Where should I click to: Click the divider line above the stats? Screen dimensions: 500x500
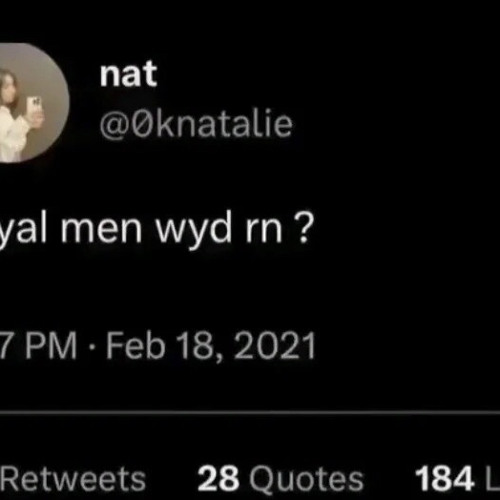[x=250, y=413]
